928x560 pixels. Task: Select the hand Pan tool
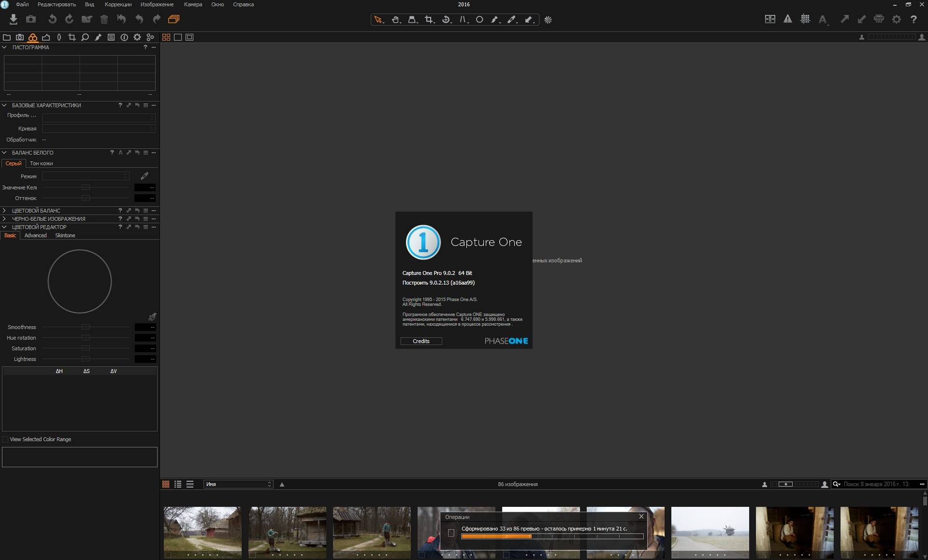[x=396, y=20]
